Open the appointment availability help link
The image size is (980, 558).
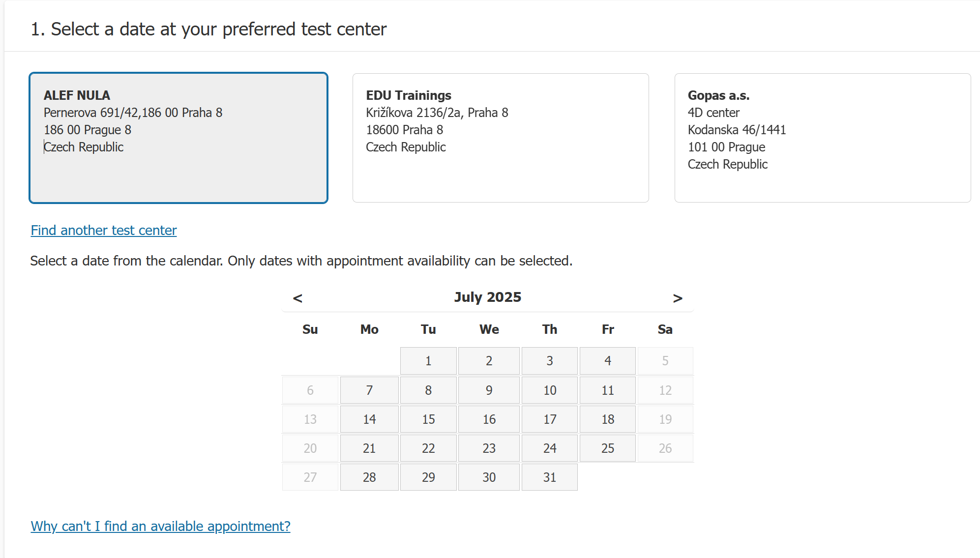160,526
